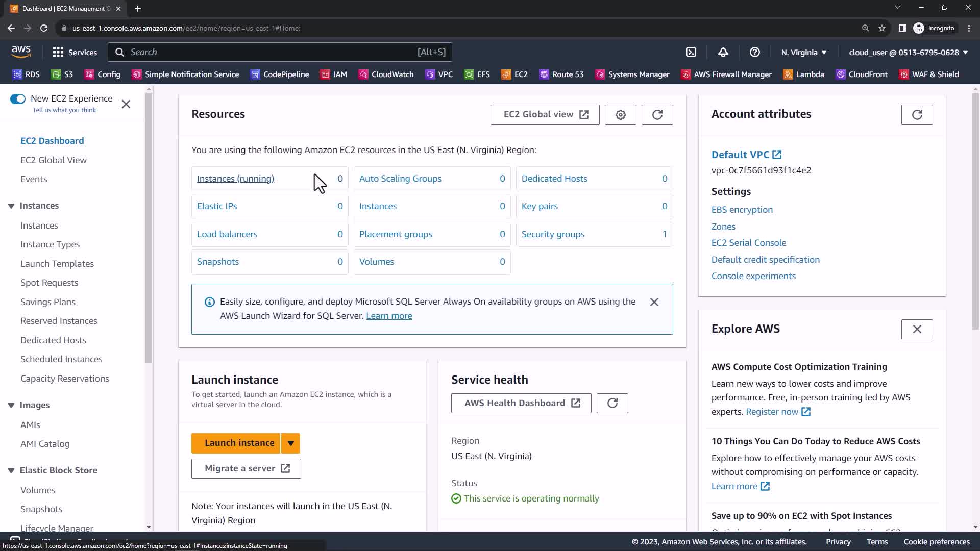This screenshot has height=551, width=980.
Task: Click the Resources settings gear icon
Action: pos(620,115)
